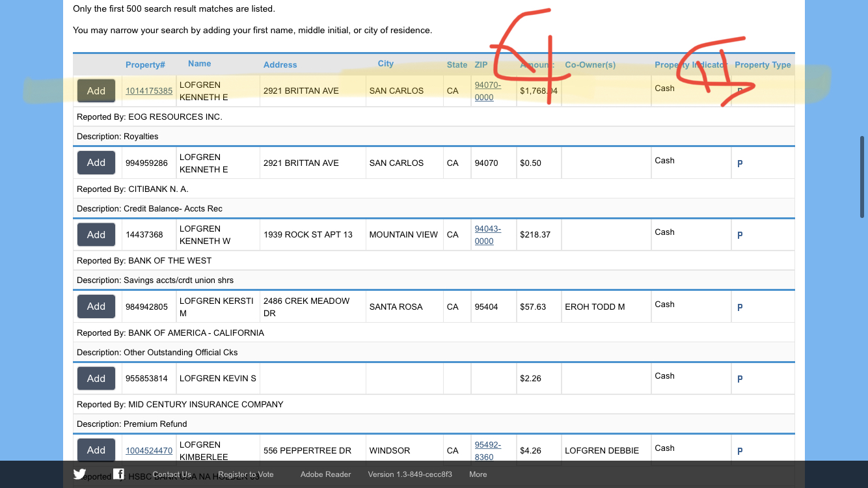Open ZIP link 94043-0000
This screenshot has width=868, height=488.
(x=488, y=235)
